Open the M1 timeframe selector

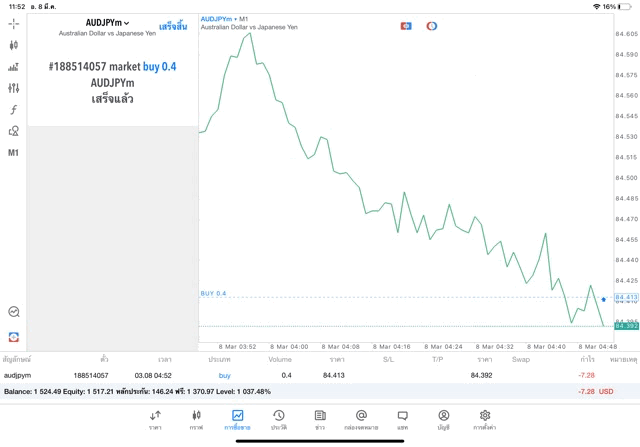coord(13,153)
